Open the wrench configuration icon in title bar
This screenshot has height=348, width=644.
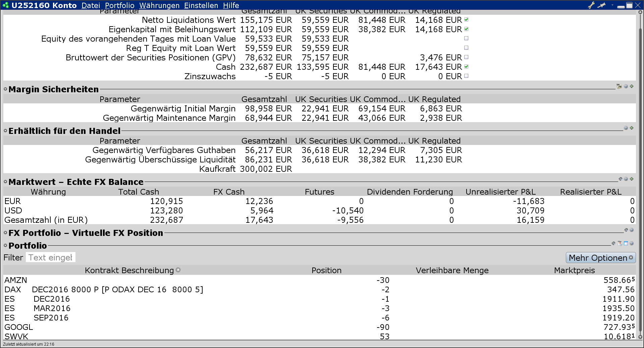[591, 5]
